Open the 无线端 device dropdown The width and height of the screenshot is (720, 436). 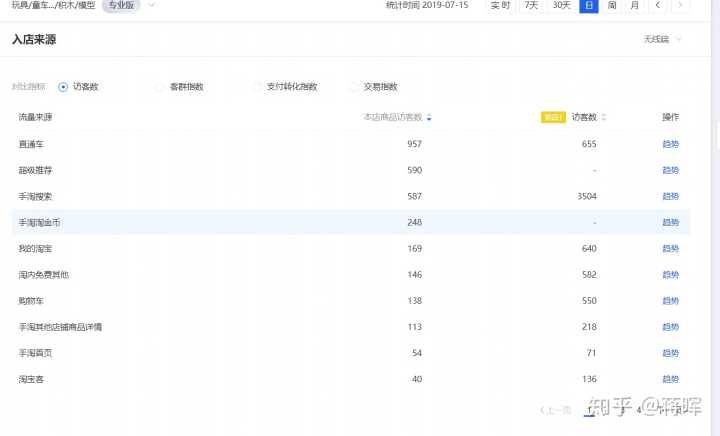pyautogui.click(x=663, y=40)
